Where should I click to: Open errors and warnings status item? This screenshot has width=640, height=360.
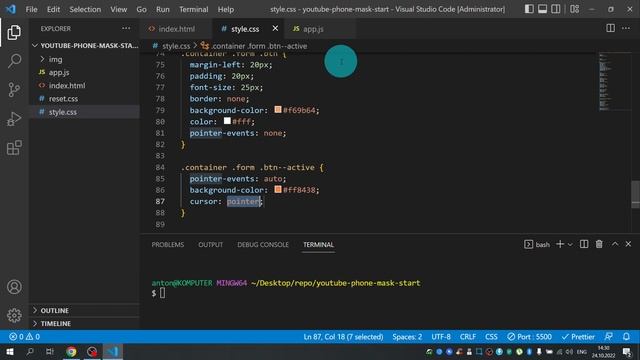coord(24,337)
